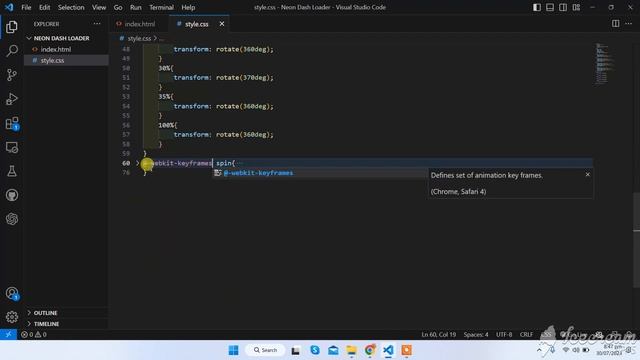Open the Source Control view

coord(12,75)
